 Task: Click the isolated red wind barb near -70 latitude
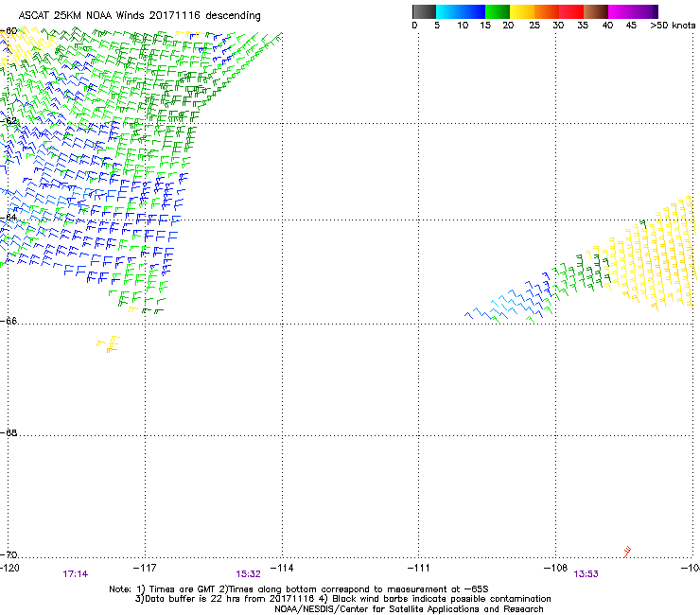click(x=628, y=551)
